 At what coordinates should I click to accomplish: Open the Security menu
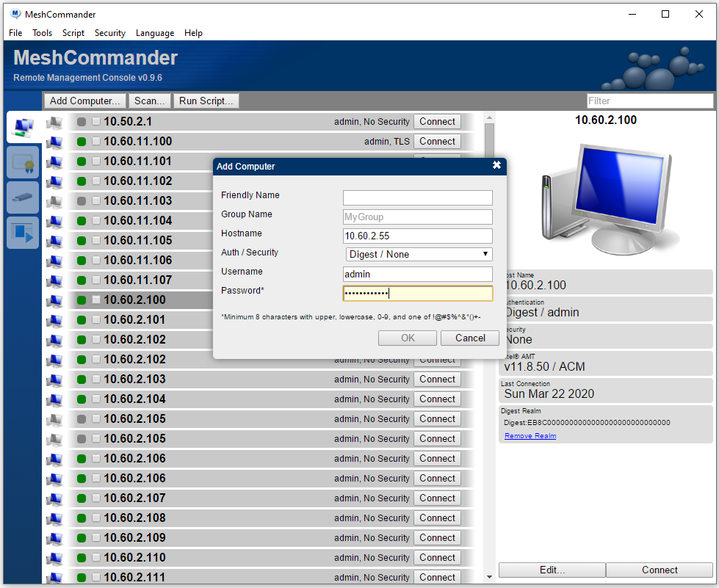(x=110, y=33)
